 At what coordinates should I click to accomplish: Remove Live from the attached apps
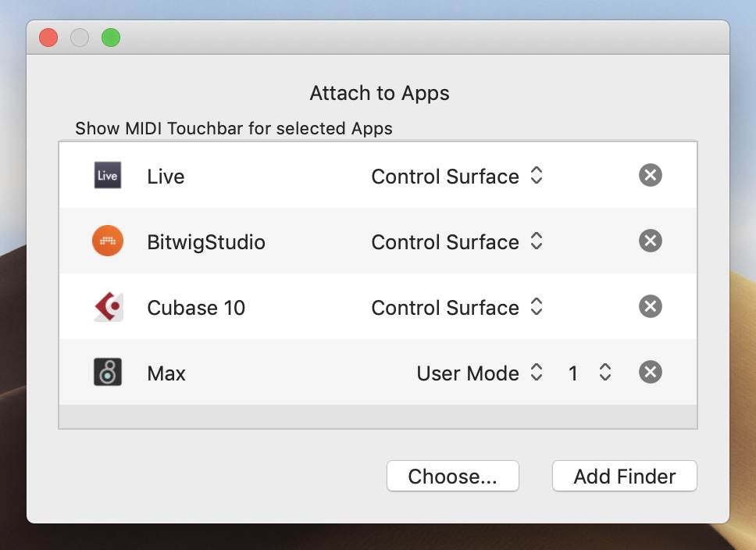tap(650, 176)
